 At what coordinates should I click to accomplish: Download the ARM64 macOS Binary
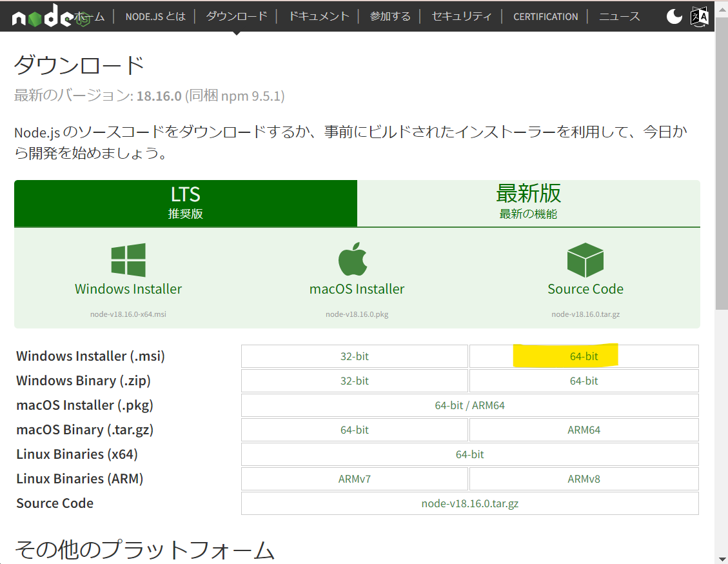[x=583, y=429]
